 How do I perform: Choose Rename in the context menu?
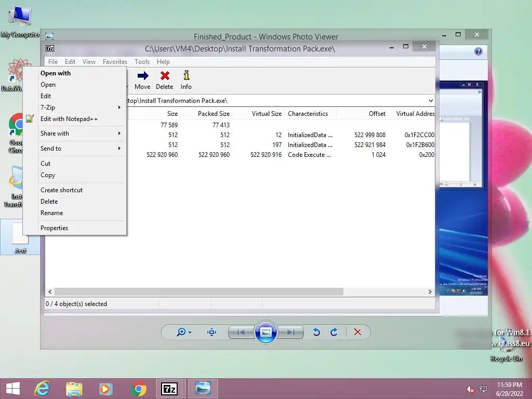[x=82, y=213]
